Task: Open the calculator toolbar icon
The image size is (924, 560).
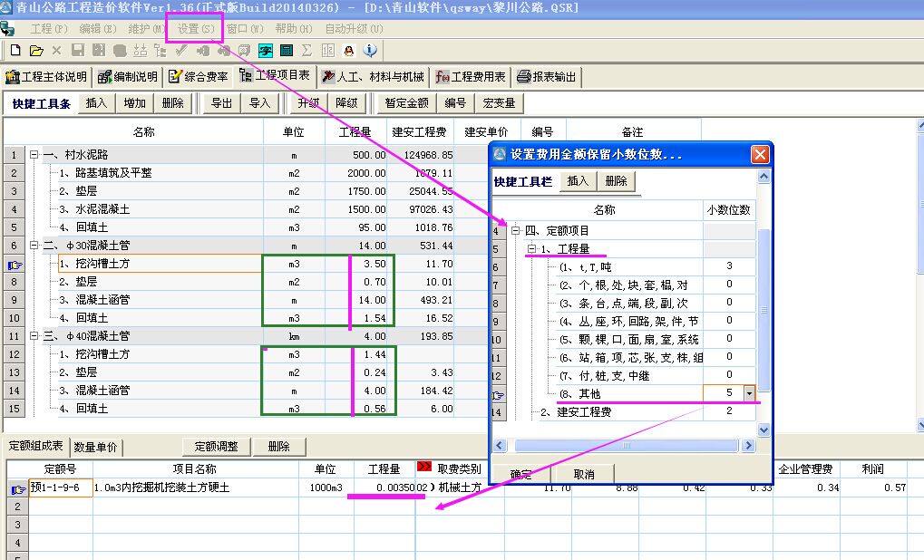Action: [287, 51]
